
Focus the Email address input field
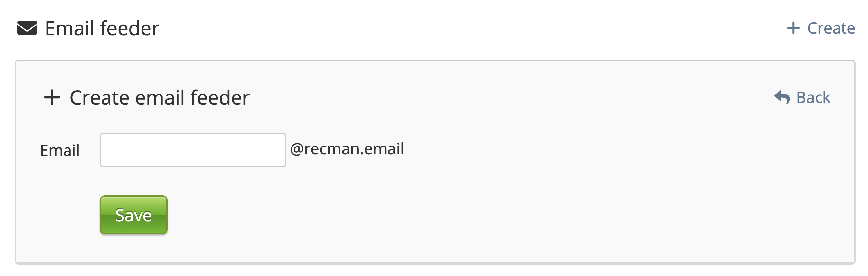pos(192,150)
